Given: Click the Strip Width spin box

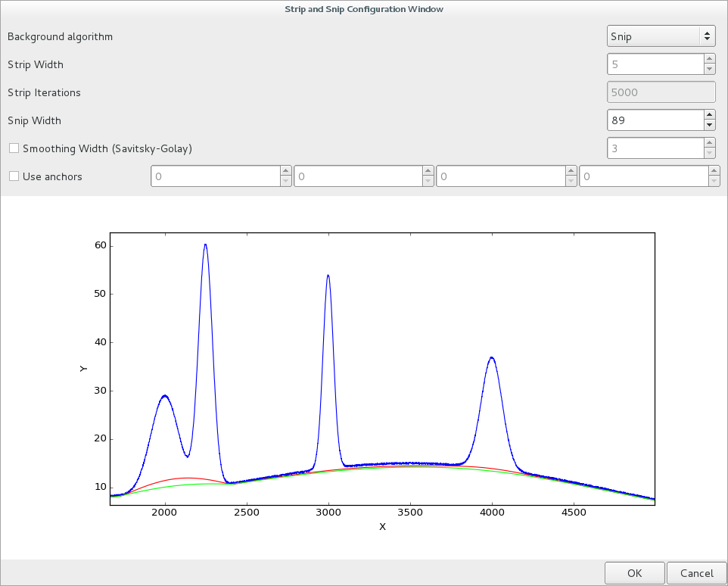Looking at the screenshot, I should coord(655,64).
